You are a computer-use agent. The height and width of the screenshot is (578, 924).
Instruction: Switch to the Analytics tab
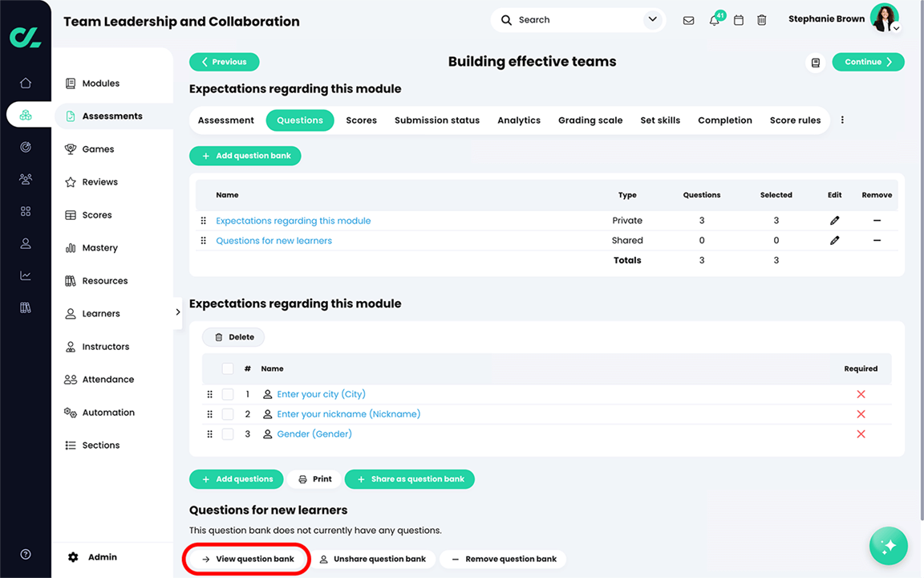pyautogui.click(x=518, y=120)
